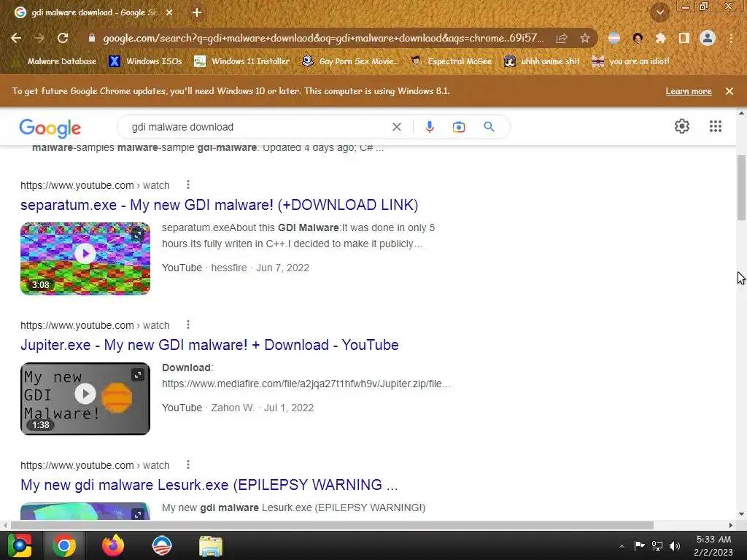Open the Malware Database bookmark
Image resolution: width=747 pixels, height=560 pixels.
pyautogui.click(x=55, y=61)
